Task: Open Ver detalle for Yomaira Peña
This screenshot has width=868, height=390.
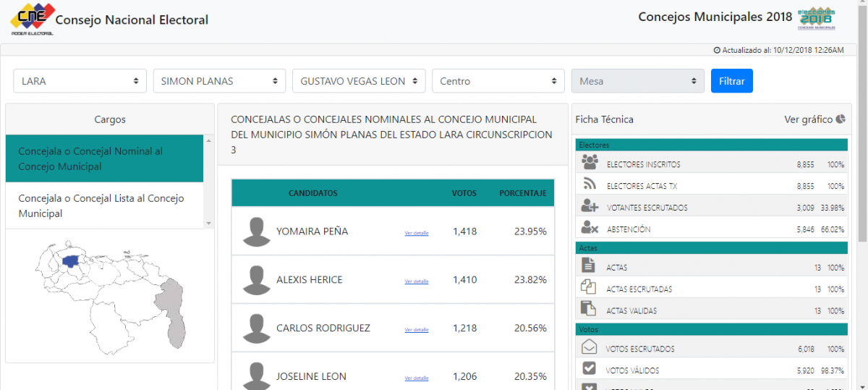Action: tap(417, 233)
